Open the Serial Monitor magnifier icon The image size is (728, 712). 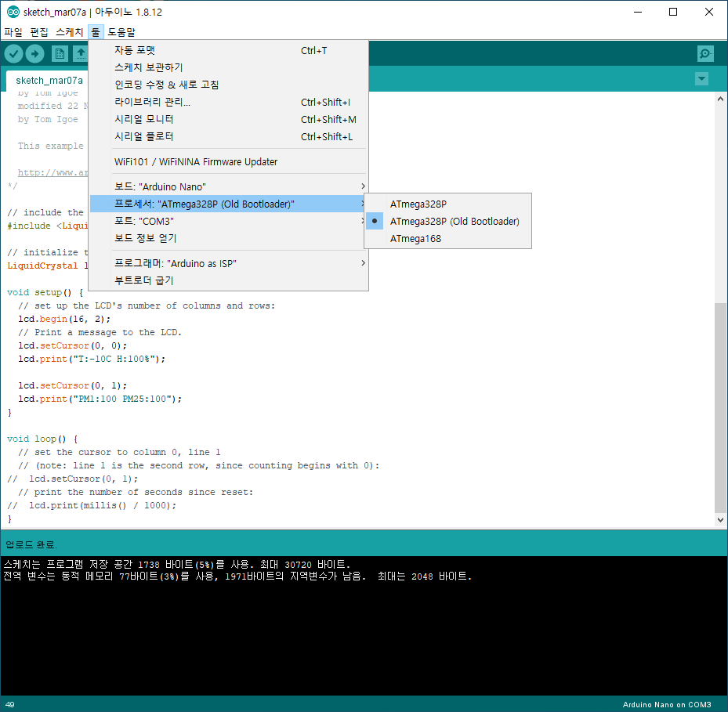[705, 54]
